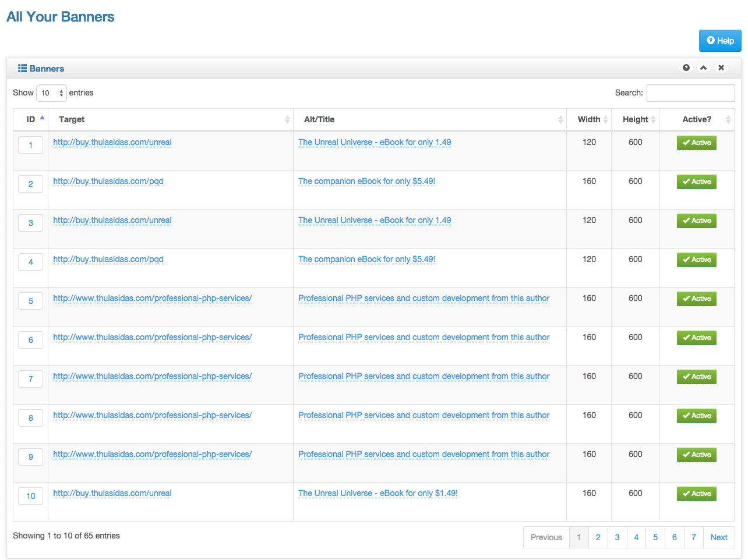Edit Alt/Title of banner 2
This screenshot has width=748, height=560.
tap(367, 181)
